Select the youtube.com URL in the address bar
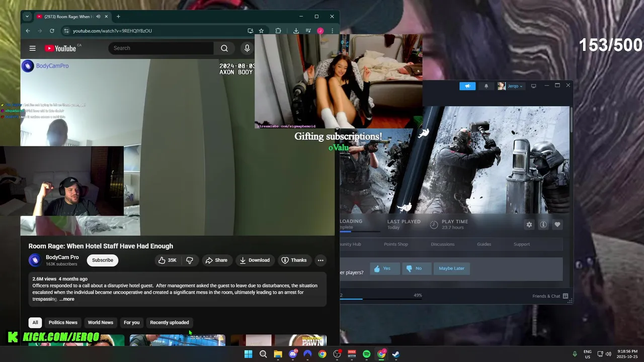 pos(112,31)
